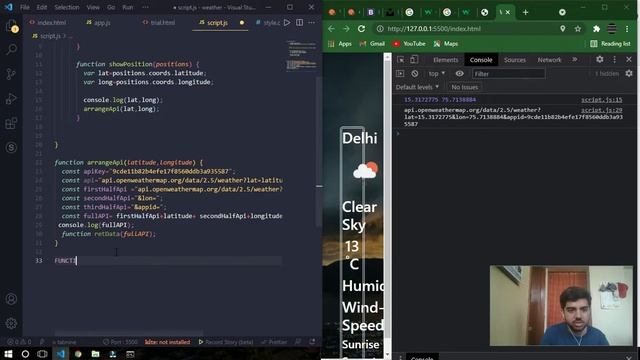Switch to the Network DevTools tab

[549, 60]
